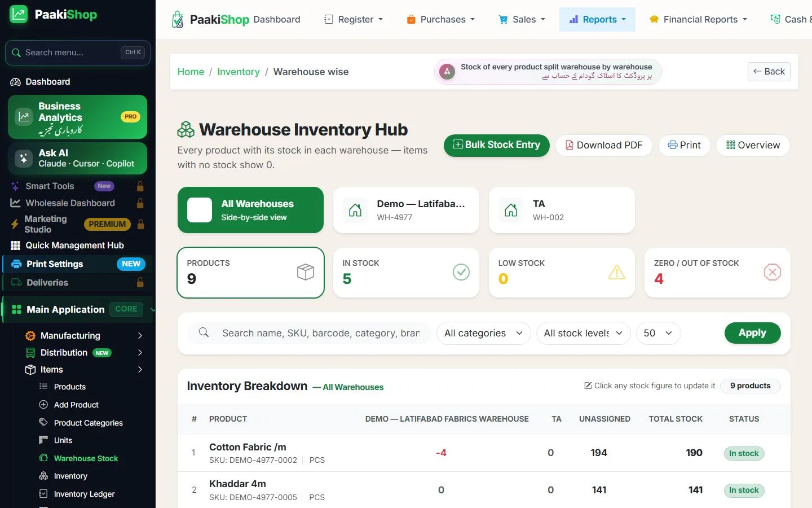
Task: Select the All Warehouses side-by-side view card
Action: tap(250, 210)
